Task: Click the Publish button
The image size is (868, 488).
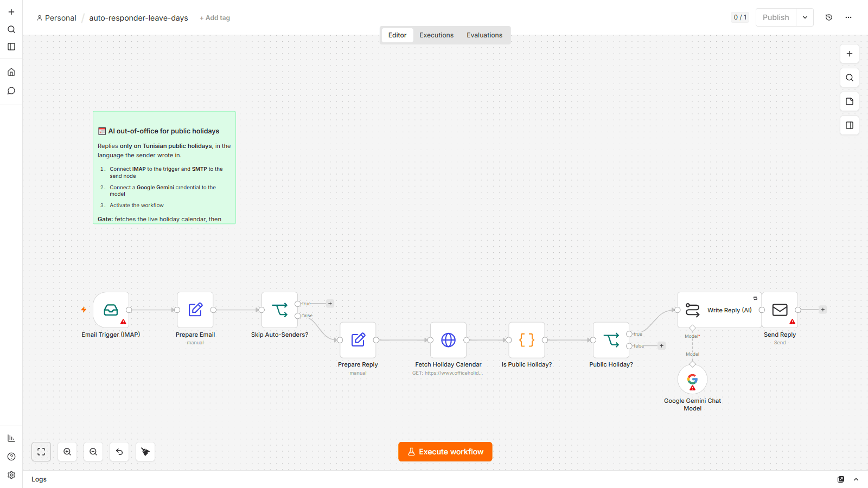Action: [776, 17]
